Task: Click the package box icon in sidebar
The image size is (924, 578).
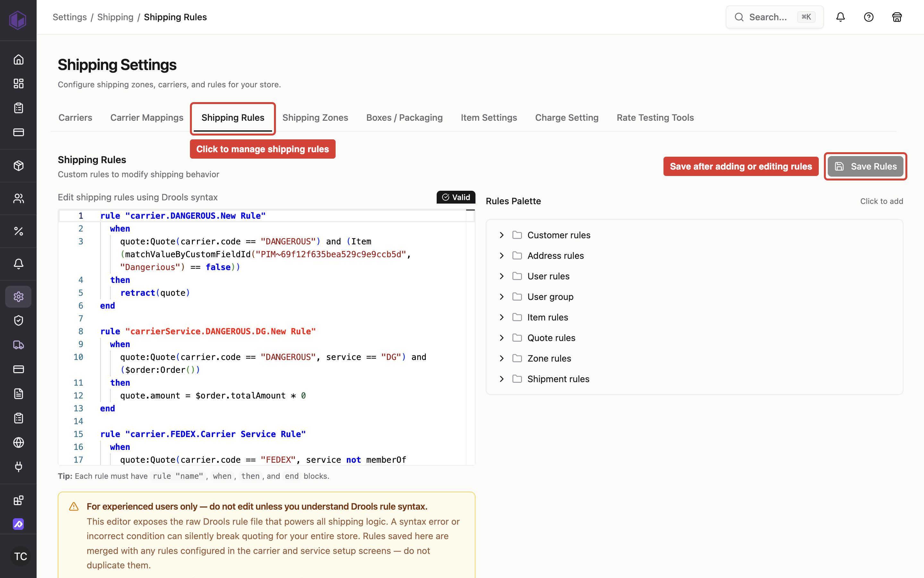Action: coord(18,165)
